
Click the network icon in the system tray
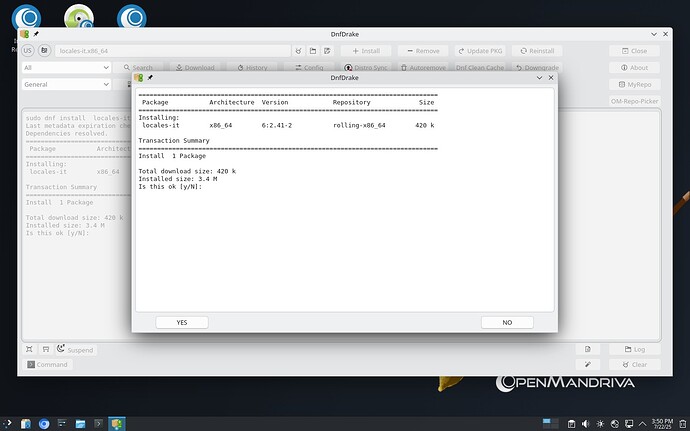pyautogui.click(x=629, y=424)
